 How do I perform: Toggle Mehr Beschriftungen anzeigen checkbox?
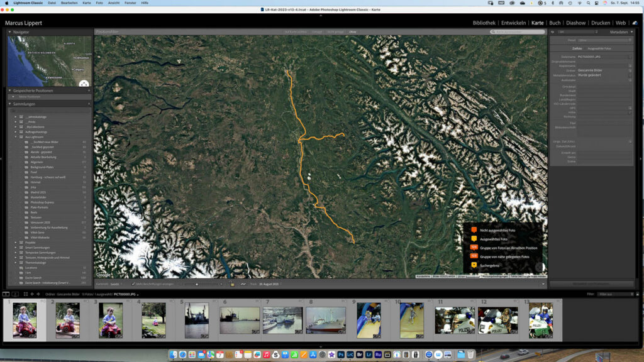point(133,284)
